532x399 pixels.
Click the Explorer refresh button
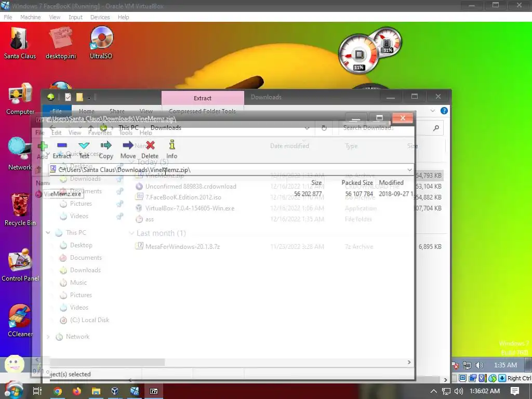coord(324,128)
